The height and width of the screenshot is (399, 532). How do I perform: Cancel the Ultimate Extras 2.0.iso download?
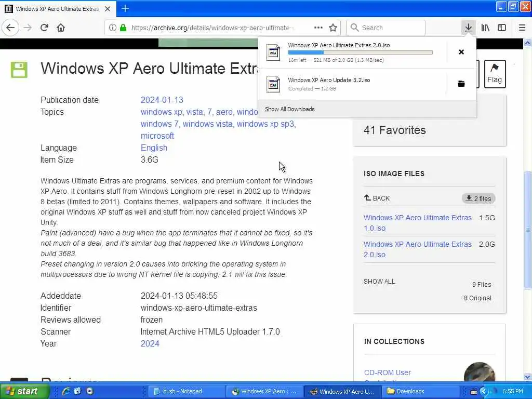(x=461, y=52)
